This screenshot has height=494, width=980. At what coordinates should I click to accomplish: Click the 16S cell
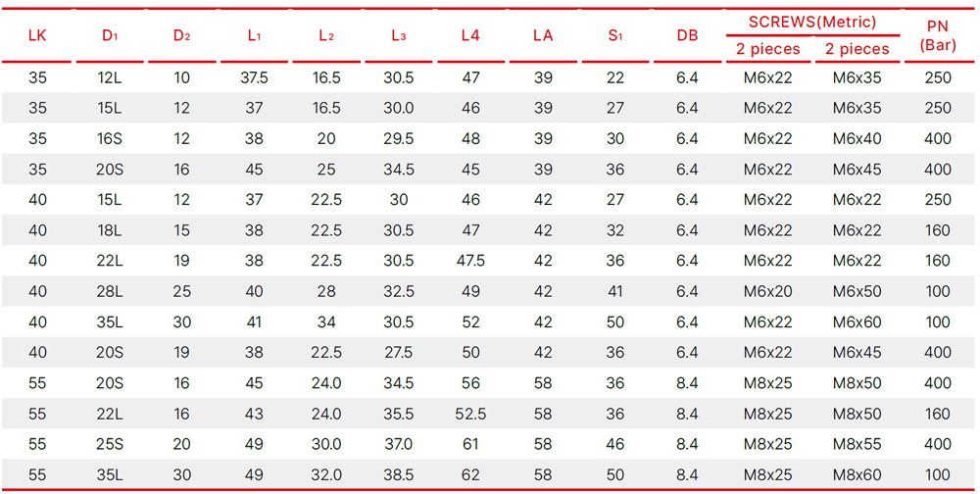(110, 138)
